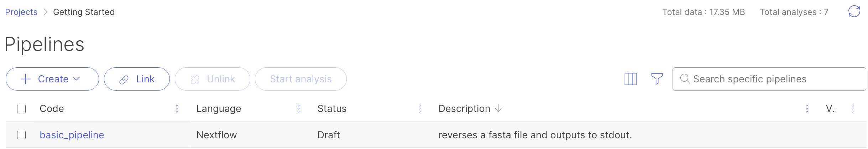This screenshot has width=868, height=149.
Task: Click the Unlink button
Action: point(213,79)
